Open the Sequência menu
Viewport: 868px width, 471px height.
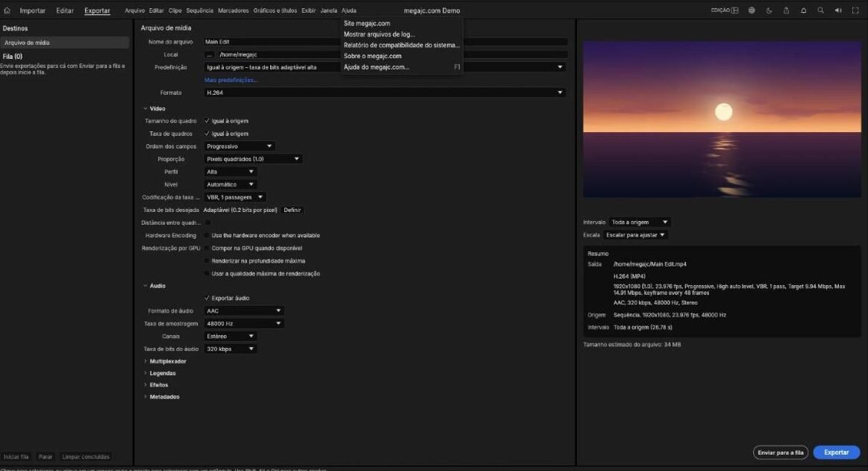pos(199,10)
